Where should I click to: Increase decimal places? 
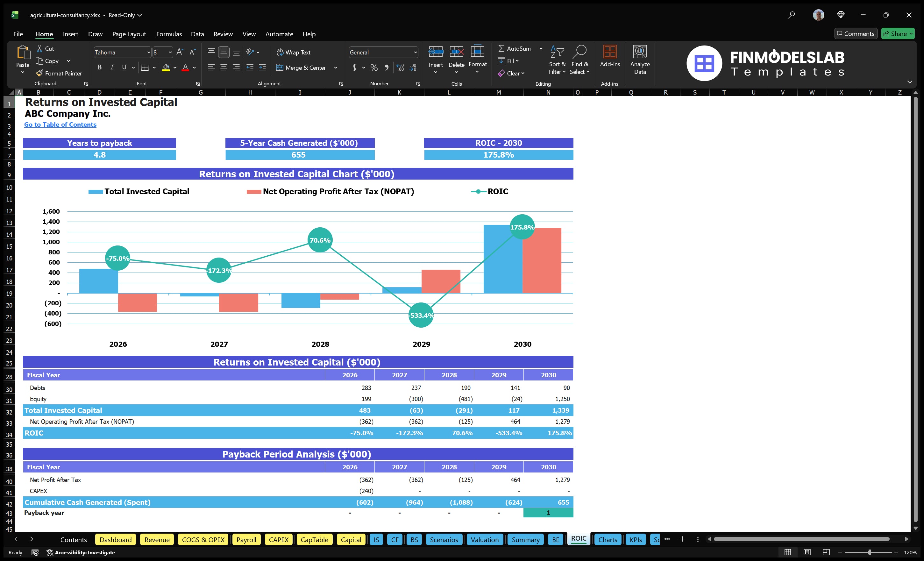click(x=400, y=67)
